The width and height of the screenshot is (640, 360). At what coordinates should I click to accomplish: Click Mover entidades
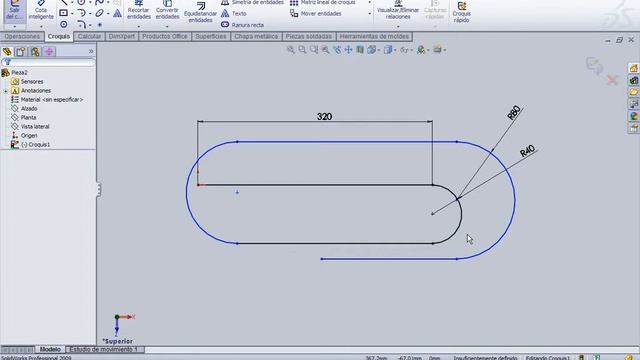pyautogui.click(x=316, y=13)
